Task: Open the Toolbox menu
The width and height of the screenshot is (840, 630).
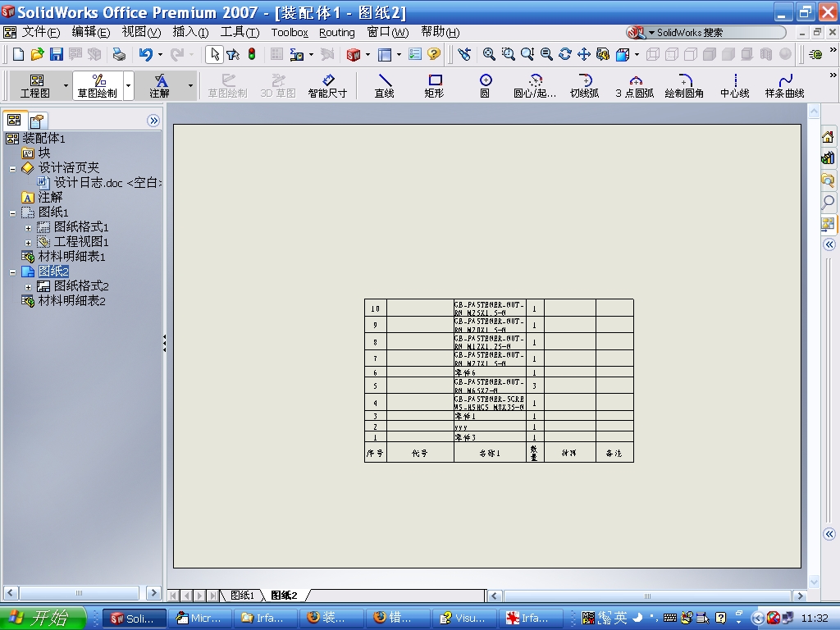Action: tap(290, 33)
